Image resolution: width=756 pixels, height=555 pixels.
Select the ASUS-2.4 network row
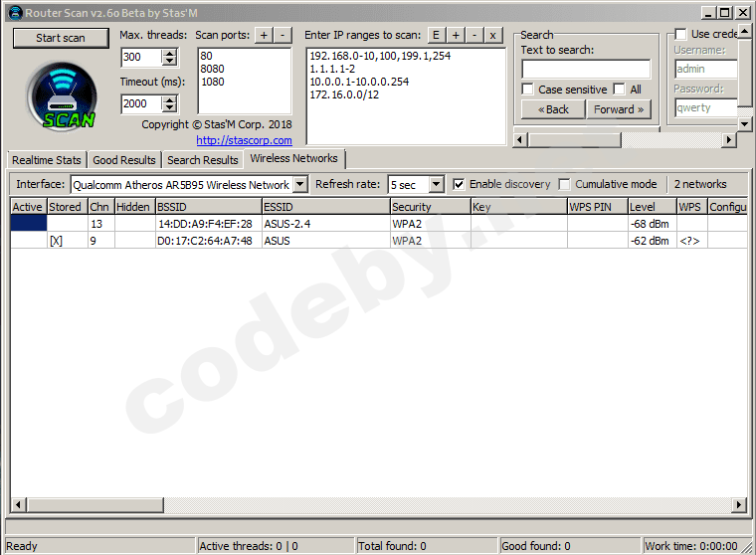[x=378, y=224]
